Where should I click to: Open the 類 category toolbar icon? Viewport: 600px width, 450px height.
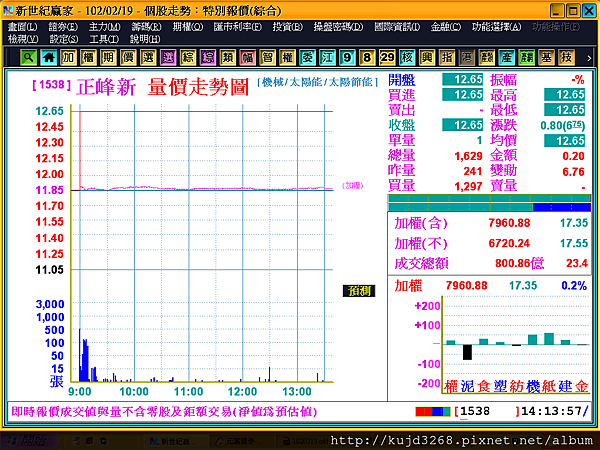pyautogui.click(x=228, y=58)
